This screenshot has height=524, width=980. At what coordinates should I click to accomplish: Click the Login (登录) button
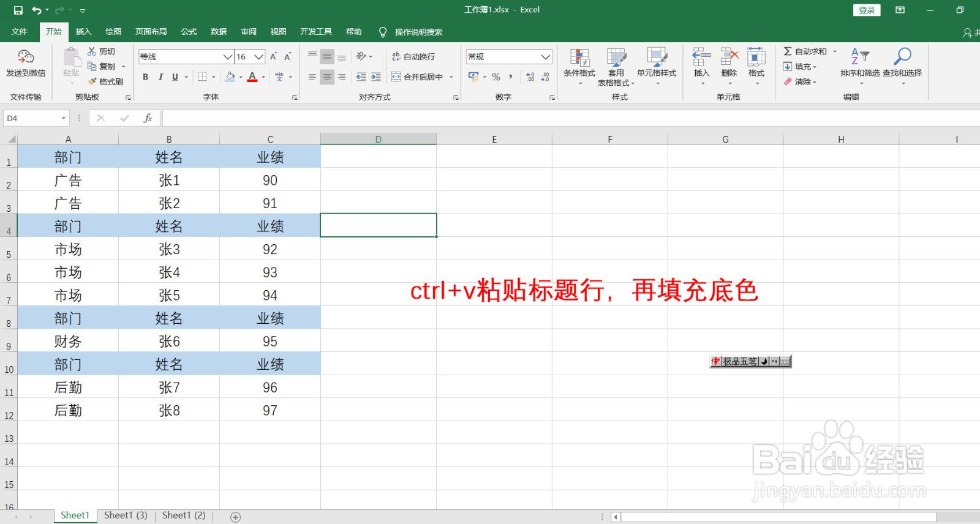pos(867,10)
